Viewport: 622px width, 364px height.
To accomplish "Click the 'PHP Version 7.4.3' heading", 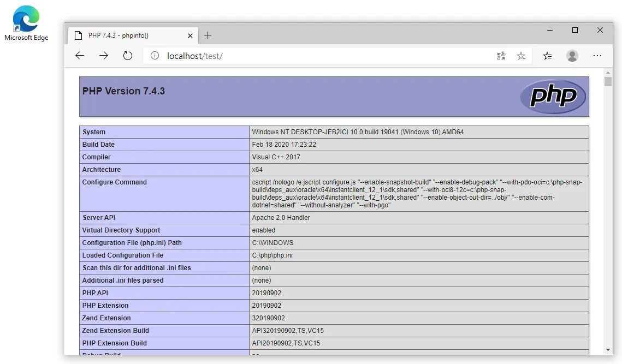I will click(123, 91).
